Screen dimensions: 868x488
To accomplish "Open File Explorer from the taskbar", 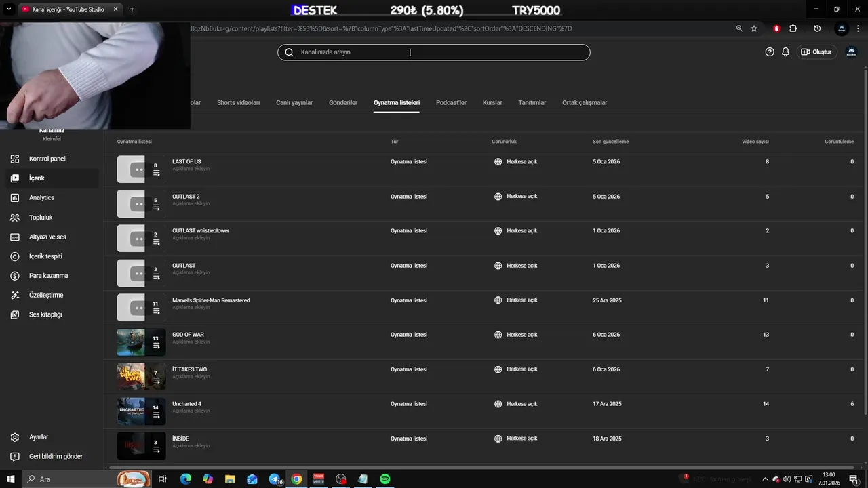I will pos(230,479).
